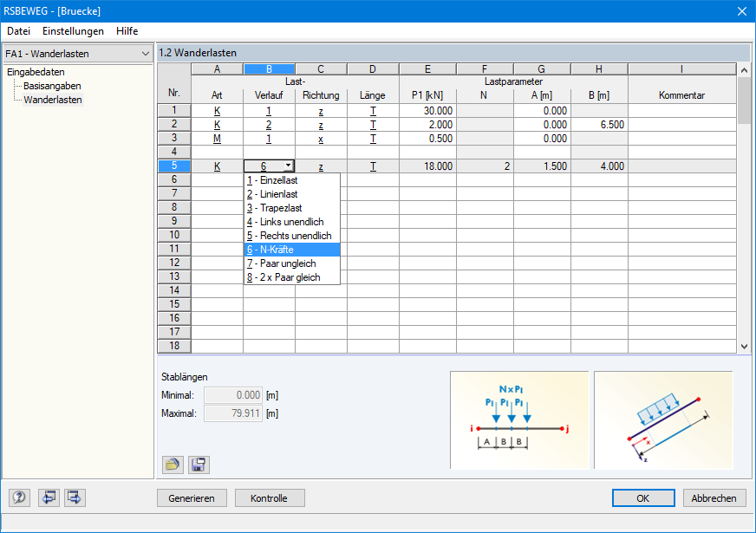Choose 4 - Links unendlich option
Image resolution: width=756 pixels, height=533 pixels.
292,222
